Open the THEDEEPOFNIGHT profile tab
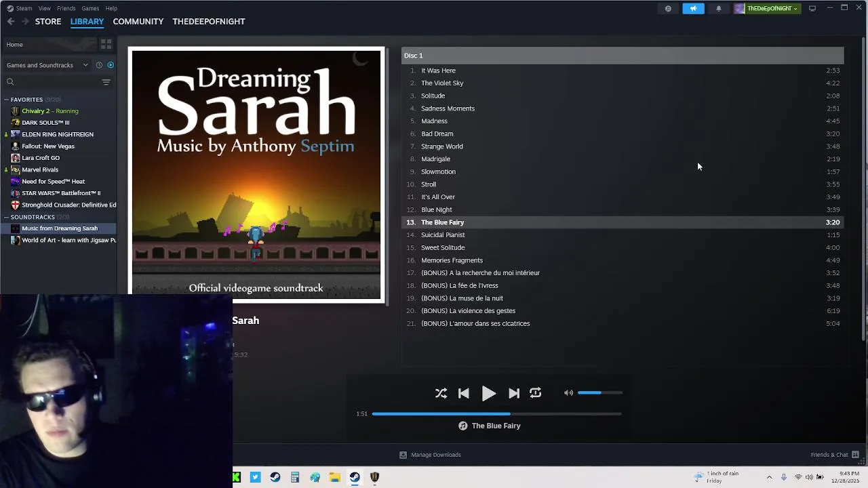Viewport: 868px width, 488px height. pos(209,22)
